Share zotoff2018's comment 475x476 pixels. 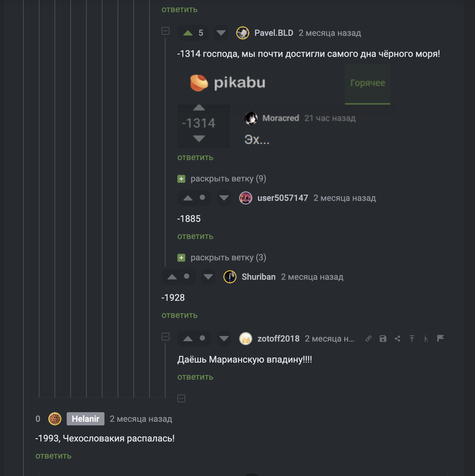click(x=397, y=339)
